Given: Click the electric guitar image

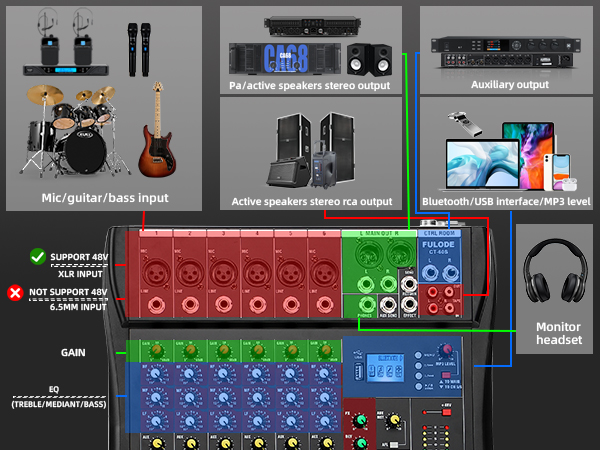Looking at the screenshot, I should [157, 129].
